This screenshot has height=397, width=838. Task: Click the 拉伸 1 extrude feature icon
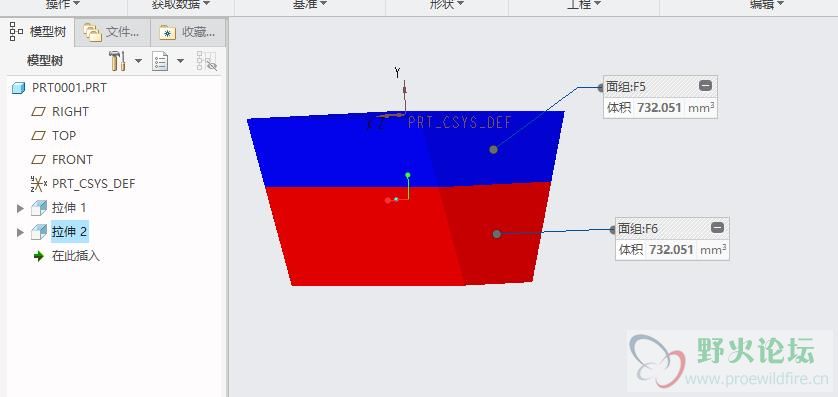coord(39,208)
